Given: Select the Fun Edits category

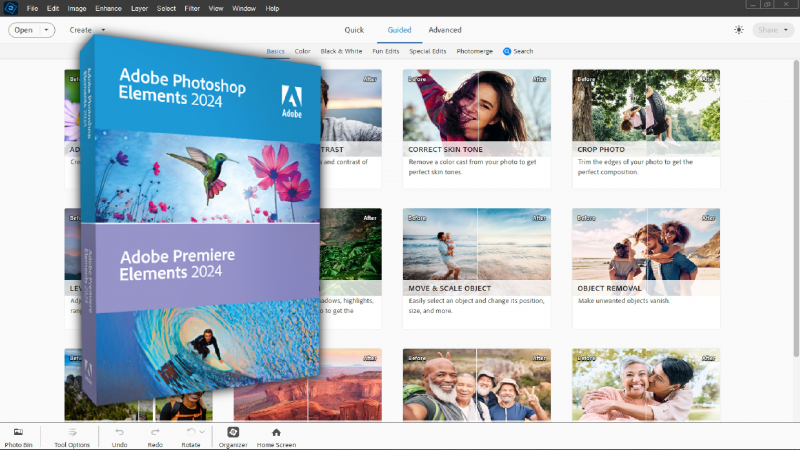Looking at the screenshot, I should (x=386, y=51).
